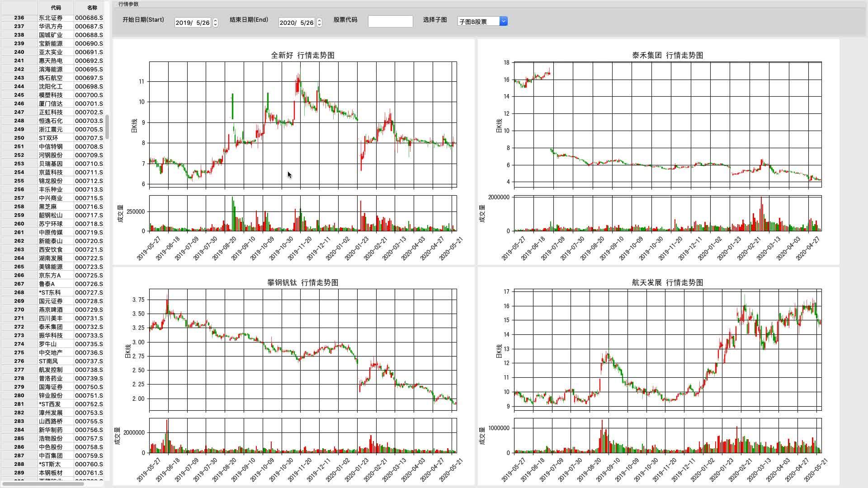Select row 中信特钢 in stock list
This screenshot has height=488, width=868.
coord(52,146)
